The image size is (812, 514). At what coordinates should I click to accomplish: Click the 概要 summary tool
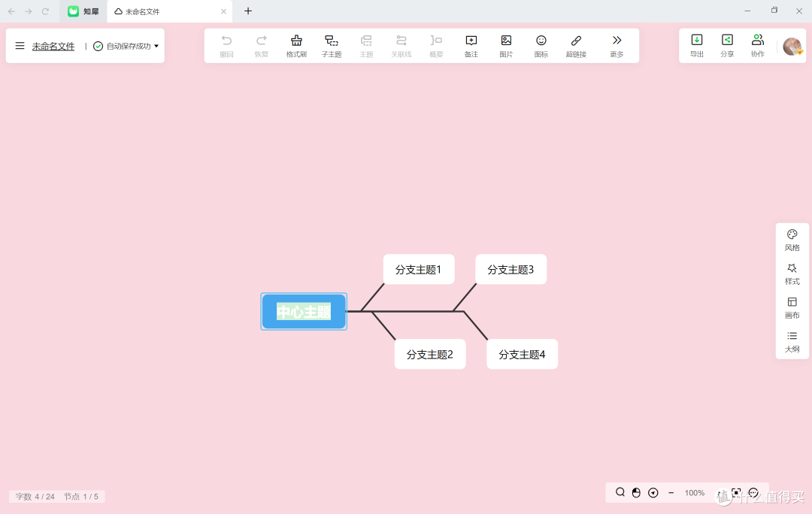436,46
